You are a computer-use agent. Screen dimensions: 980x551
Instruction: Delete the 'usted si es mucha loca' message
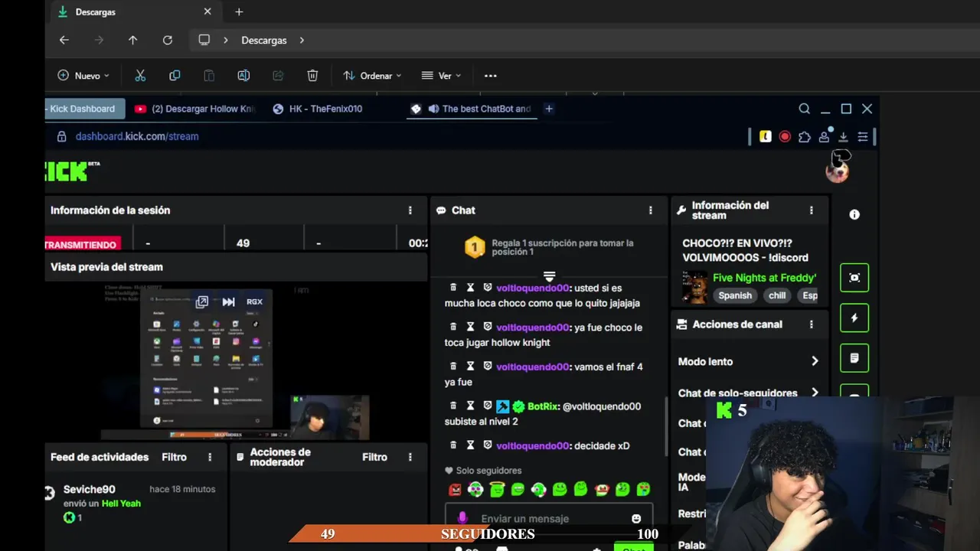pos(453,288)
